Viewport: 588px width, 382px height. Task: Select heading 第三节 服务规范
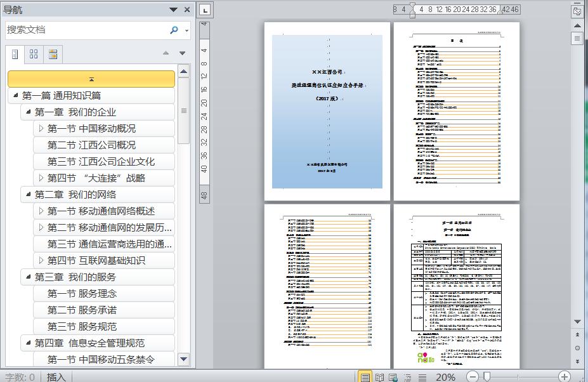[x=104, y=327]
